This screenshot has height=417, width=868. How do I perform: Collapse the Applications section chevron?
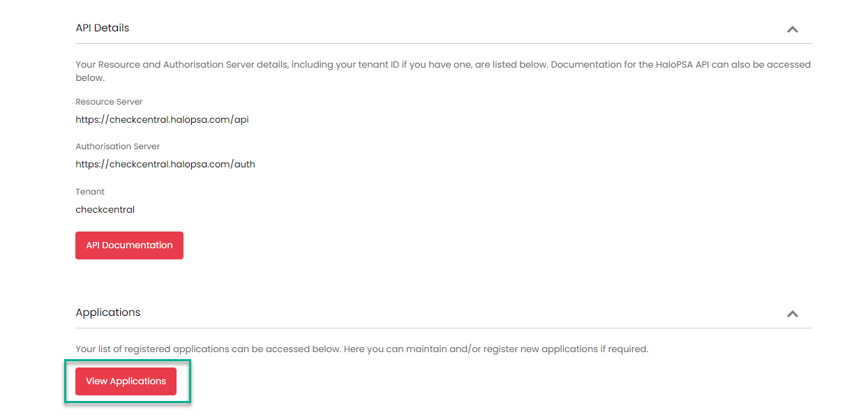point(792,314)
